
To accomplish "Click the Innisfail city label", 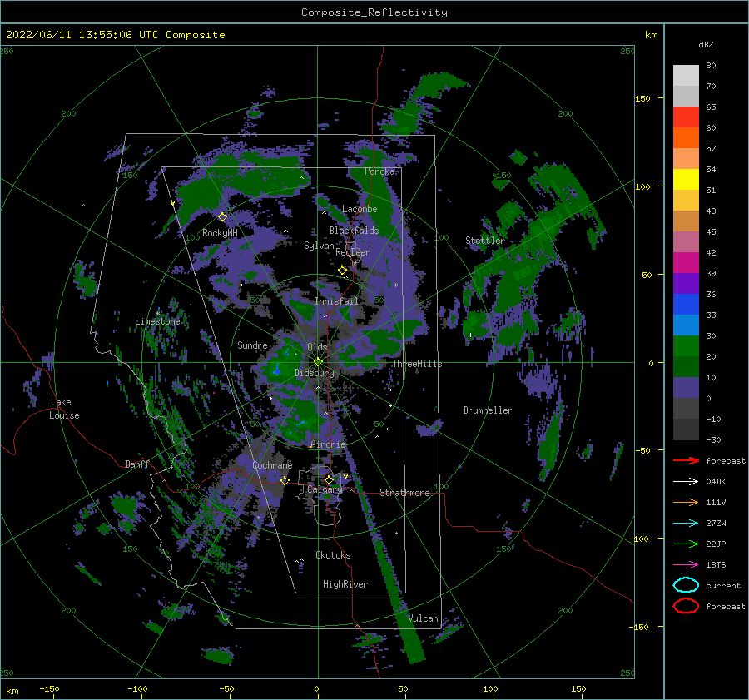I will [337, 301].
